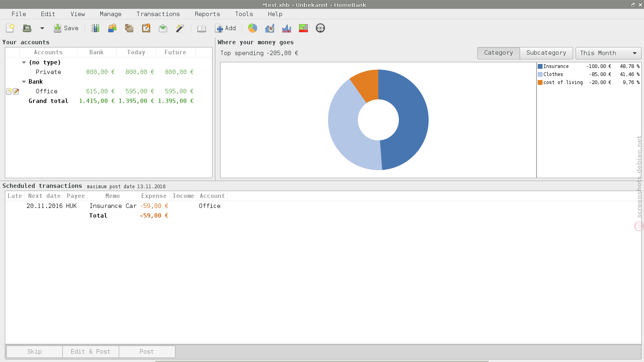Open the payees manager icon
This screenshot has width=644, height=362.
112,28
